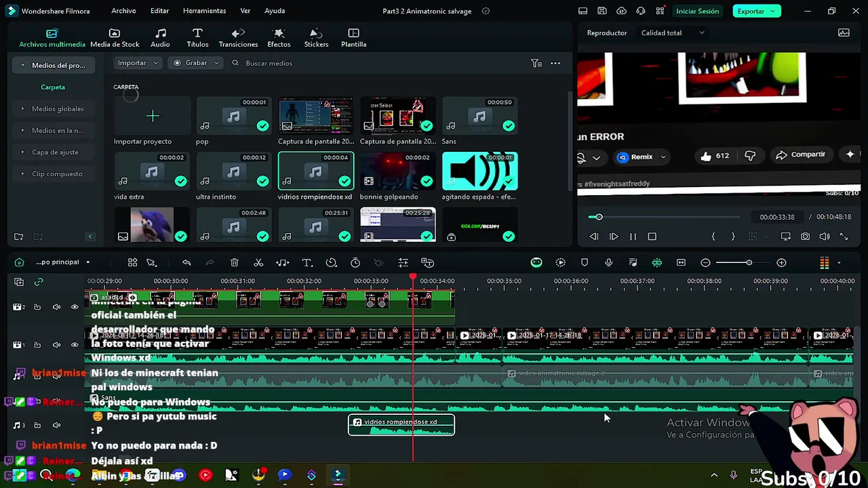This screenshot has height=488, width=868.
Task: Open the Exportar dropdown arrow
Action: point(772,11)
